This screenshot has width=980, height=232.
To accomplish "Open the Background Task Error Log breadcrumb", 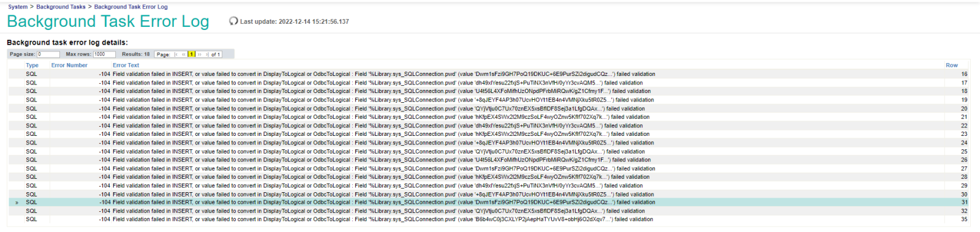I will point(130,7).
